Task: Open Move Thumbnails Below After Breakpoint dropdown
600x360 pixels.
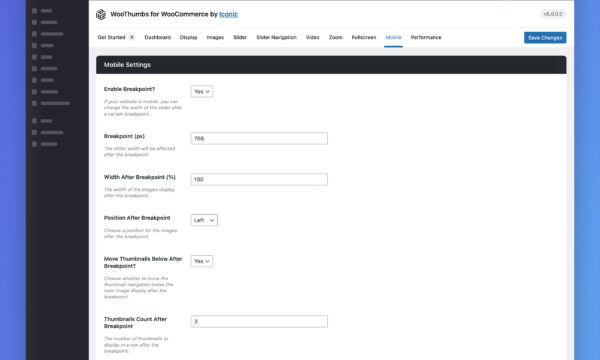Action: pos(202,261)
